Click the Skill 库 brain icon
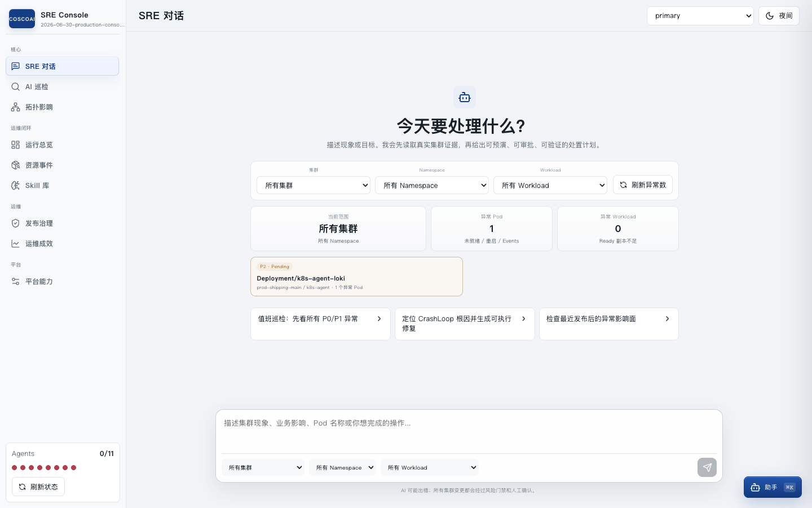The height and width of the screenshot is (508, 812). coord(16,185)
